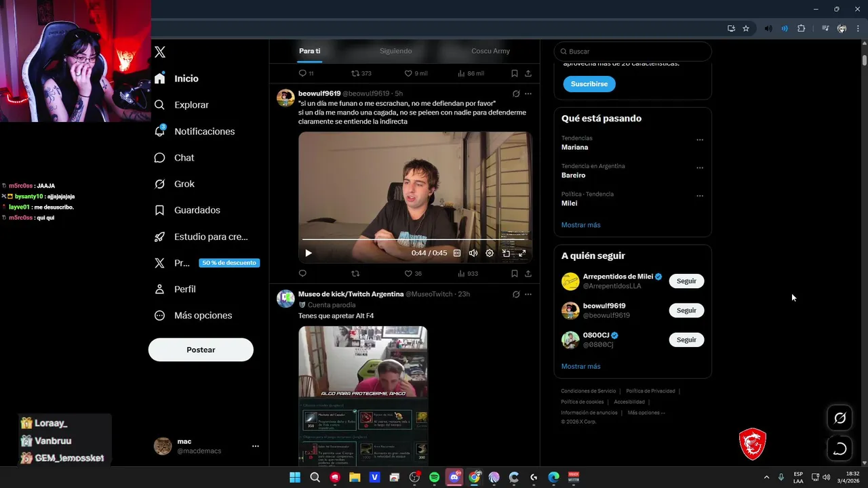Switch to the Siguiendo tab

395,51
